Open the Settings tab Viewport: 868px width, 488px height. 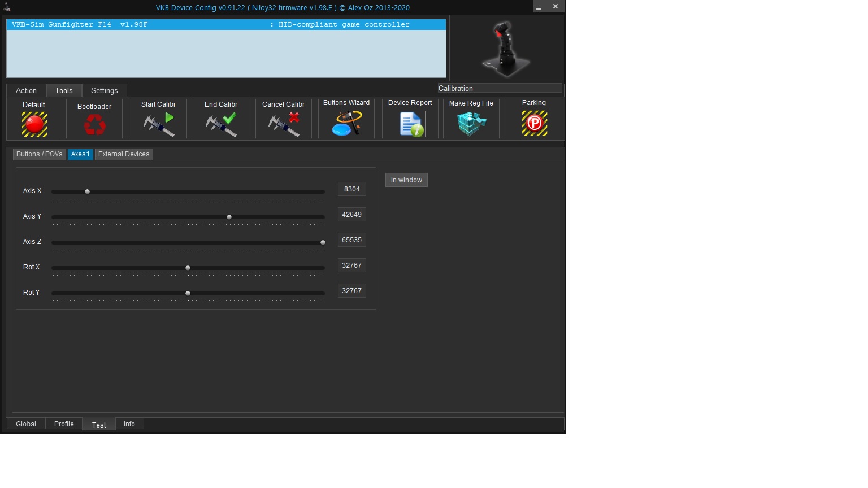105,90
